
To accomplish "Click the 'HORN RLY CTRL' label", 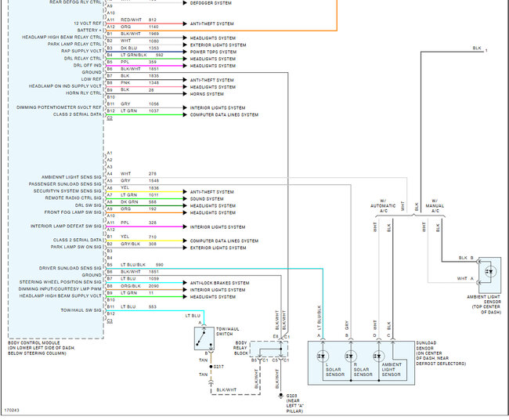I will click(84, 93).
